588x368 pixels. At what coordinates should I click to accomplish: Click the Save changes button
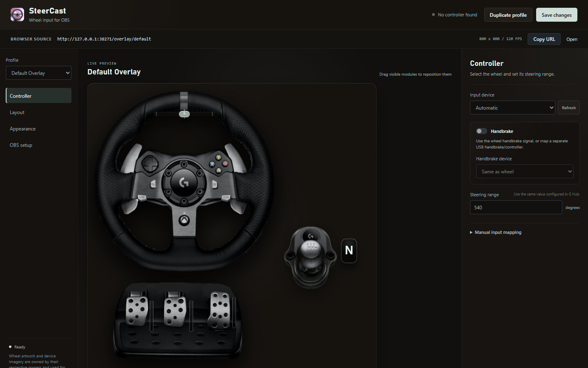[x=557, y=15]
